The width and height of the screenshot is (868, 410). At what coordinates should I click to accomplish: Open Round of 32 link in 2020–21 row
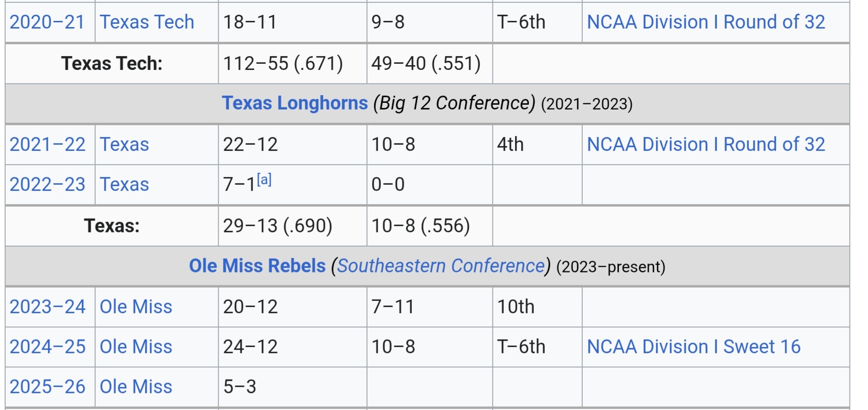[706, 22]
